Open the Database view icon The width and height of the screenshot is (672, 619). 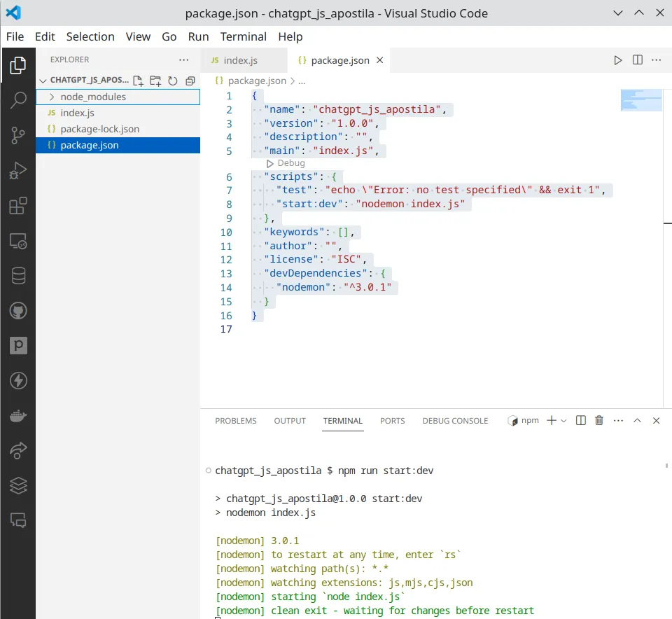18,276
